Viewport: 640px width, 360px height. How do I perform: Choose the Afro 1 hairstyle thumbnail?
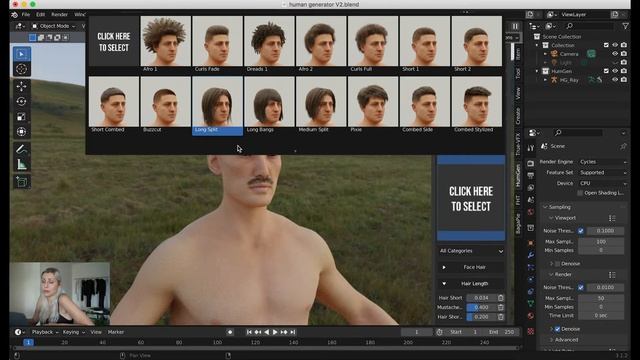165,41
